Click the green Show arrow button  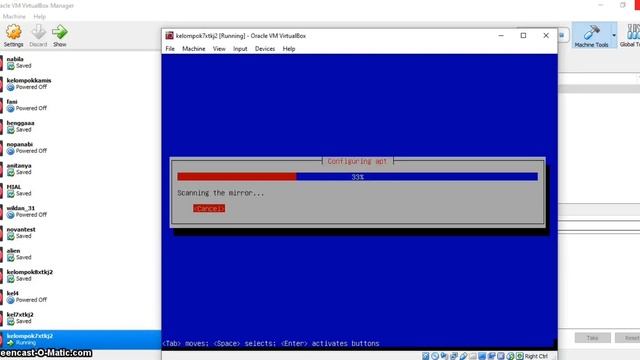[60, 36]
